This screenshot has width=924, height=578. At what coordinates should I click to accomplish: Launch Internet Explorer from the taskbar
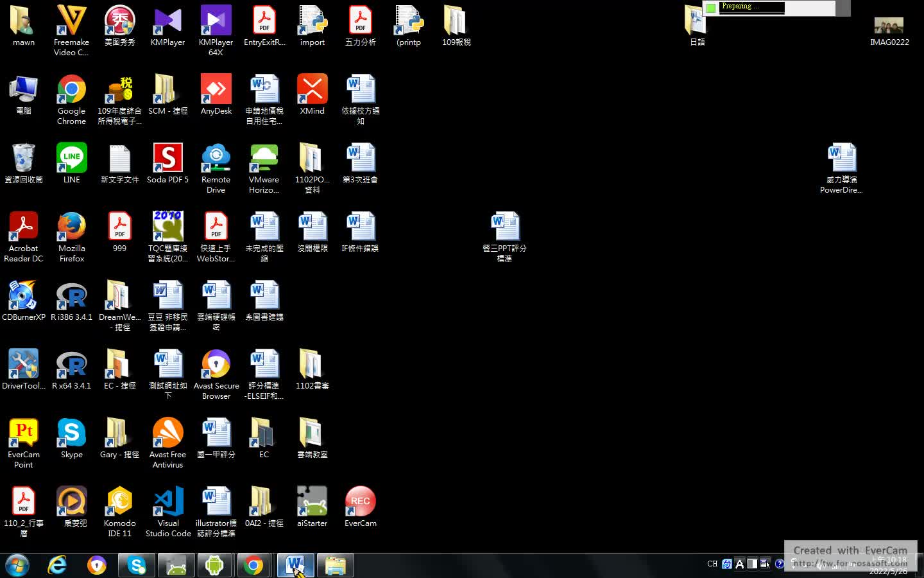pos(57,565)
